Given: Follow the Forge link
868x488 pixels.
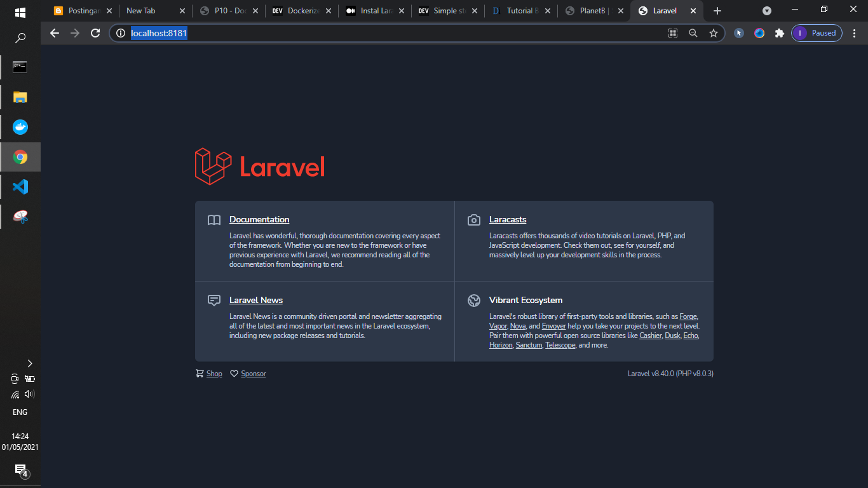Looking at the screenshot, I should tap(688, 316).
